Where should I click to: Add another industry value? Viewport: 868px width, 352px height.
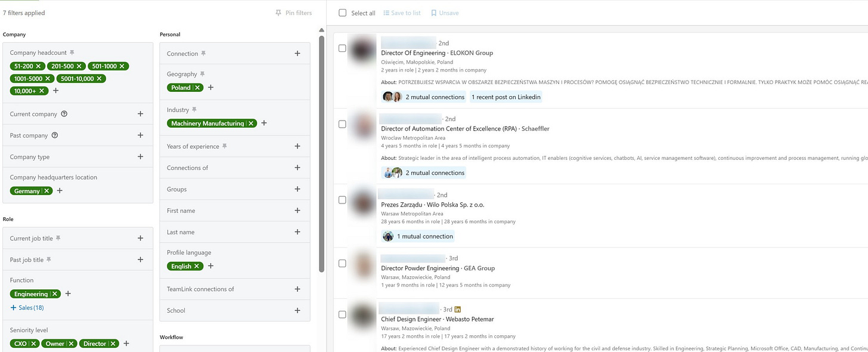click(264, 123)
